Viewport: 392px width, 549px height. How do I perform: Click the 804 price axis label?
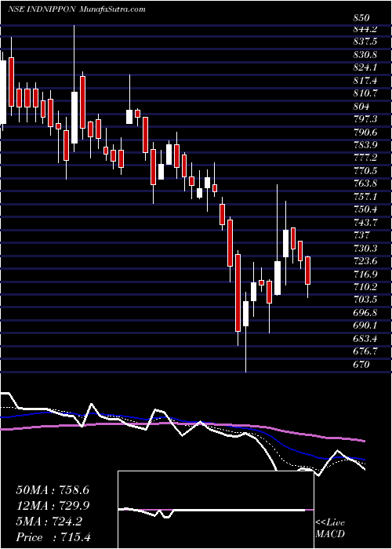361,107
